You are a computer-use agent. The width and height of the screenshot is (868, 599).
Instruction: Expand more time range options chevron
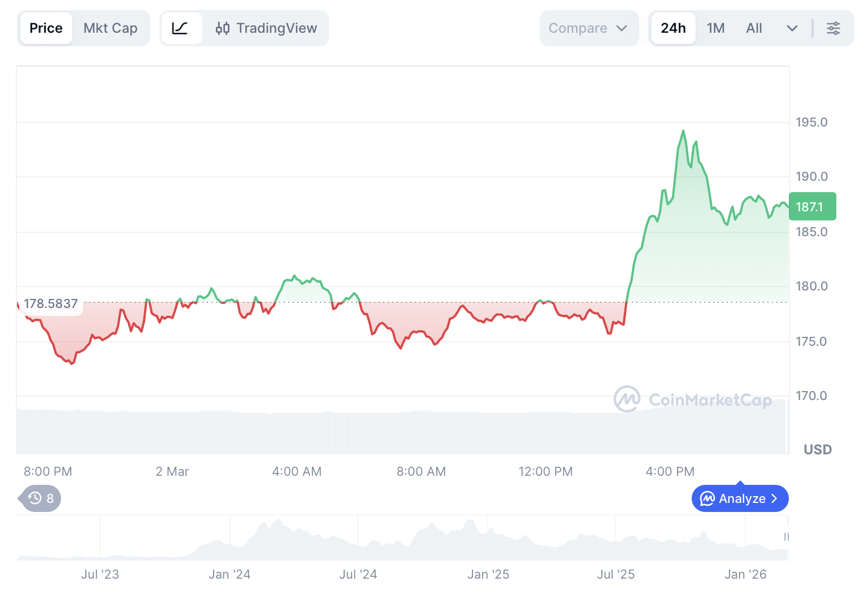[x=792, y=28]
